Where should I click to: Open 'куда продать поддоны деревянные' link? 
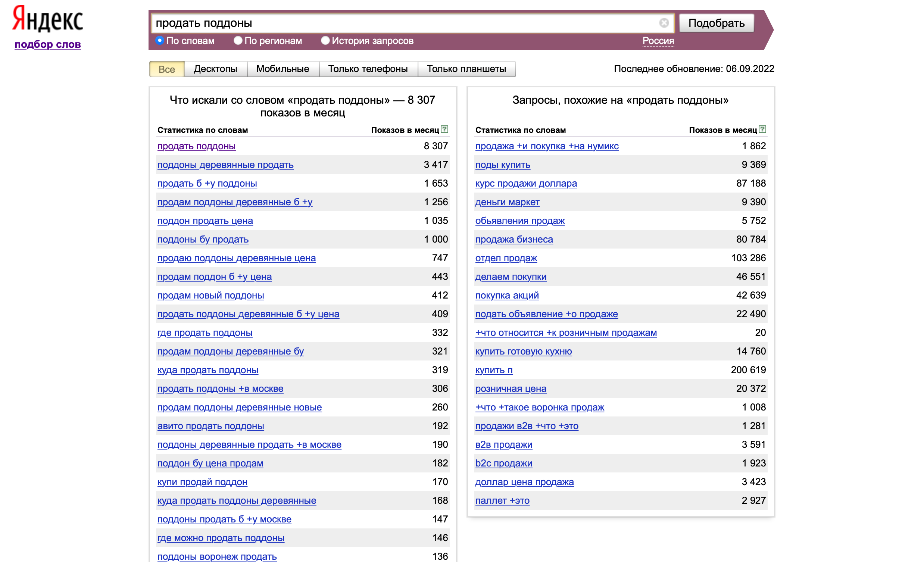coord(237,501)
